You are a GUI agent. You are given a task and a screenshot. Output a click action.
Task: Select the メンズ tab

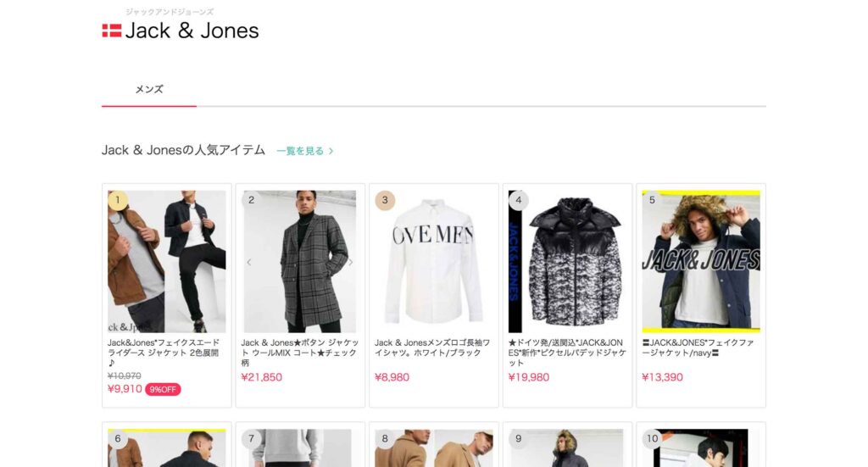pyautogui.click(x=149, y=89)
